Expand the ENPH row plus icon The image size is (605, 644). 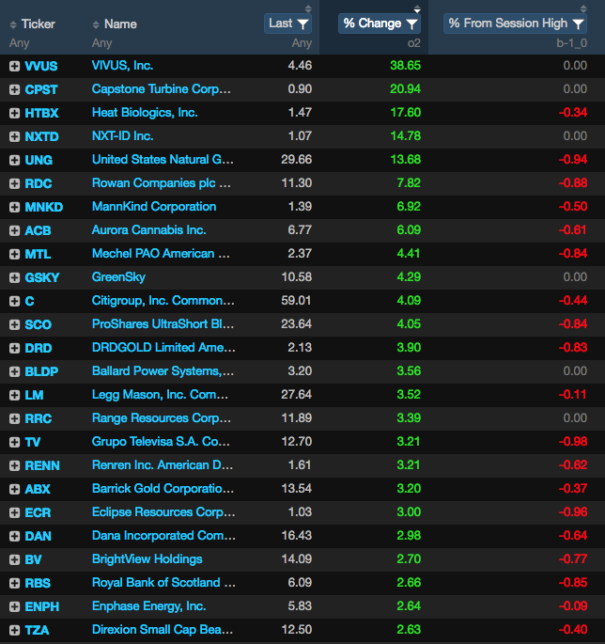(x=14, y=607)
